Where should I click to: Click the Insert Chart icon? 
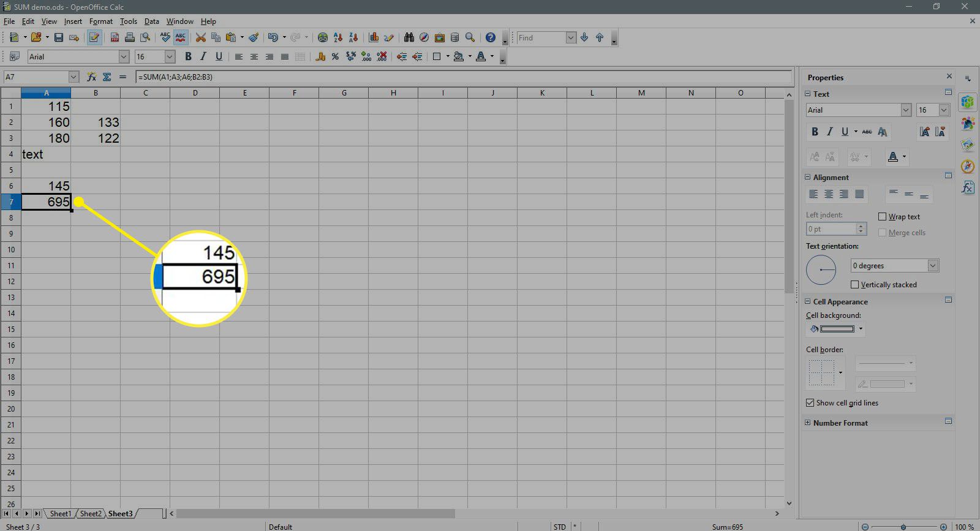click(374, 38)
